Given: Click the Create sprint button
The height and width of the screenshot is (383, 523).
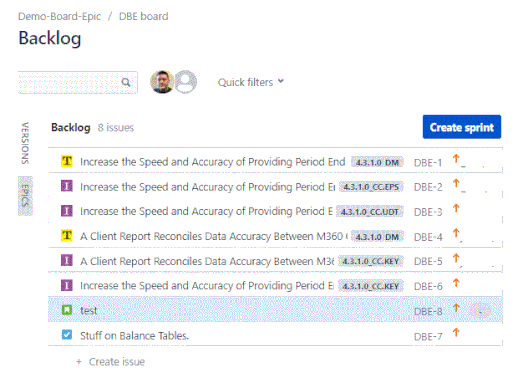Looking at the screenshot, I should click(x=462, y=127).
